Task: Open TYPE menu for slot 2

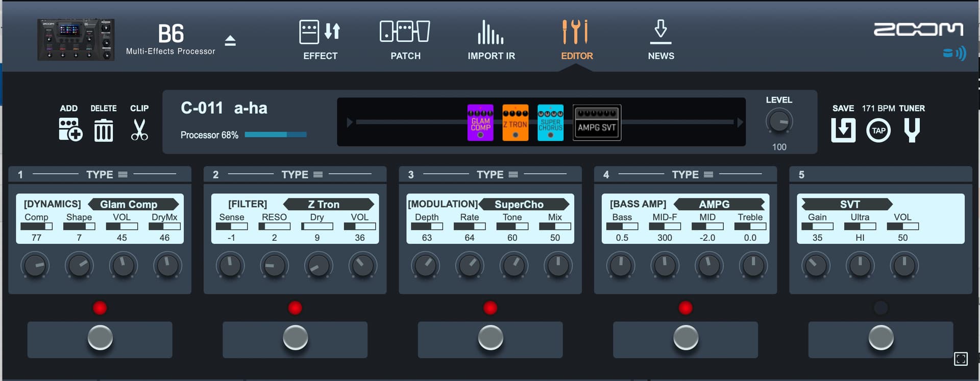Action: click(302, 174)
